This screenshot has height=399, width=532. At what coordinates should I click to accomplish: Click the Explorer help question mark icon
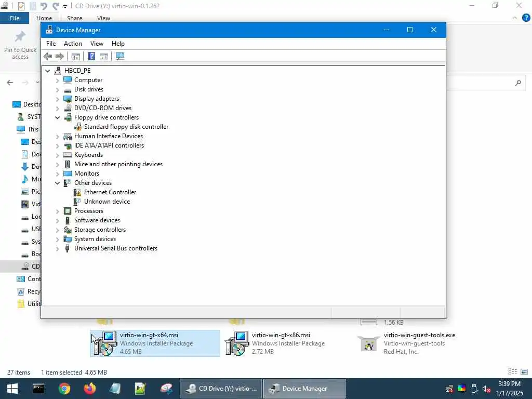(526, 18)
